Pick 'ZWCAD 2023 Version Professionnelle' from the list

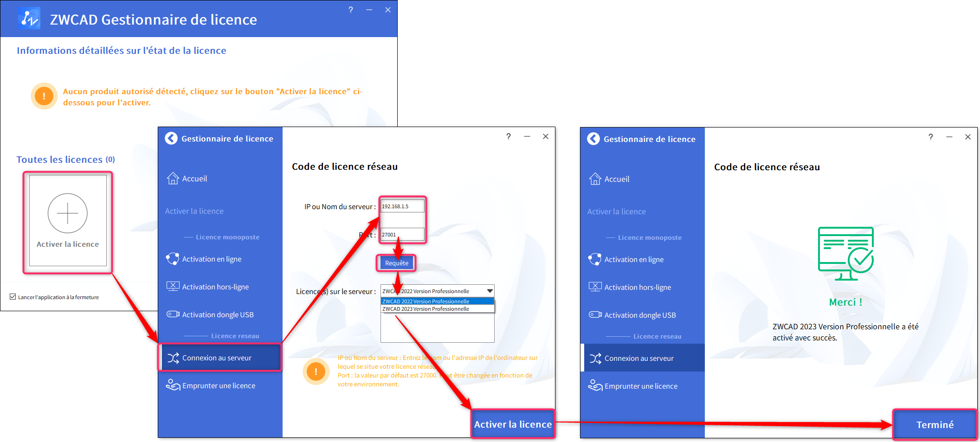point(426,309)
